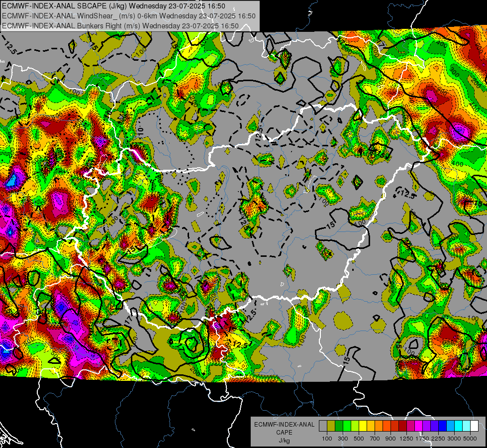Image resolution: width=487 pixels, height=448 pixels.
Task: Select the sky blue legend swatch
Action: 451,426
